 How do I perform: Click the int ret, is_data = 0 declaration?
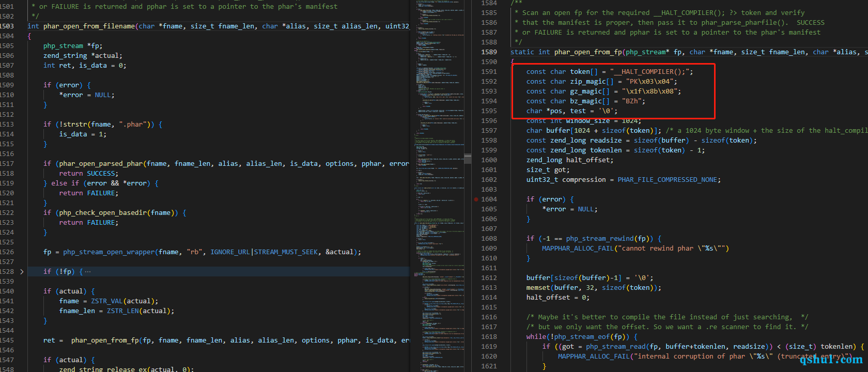85,65
